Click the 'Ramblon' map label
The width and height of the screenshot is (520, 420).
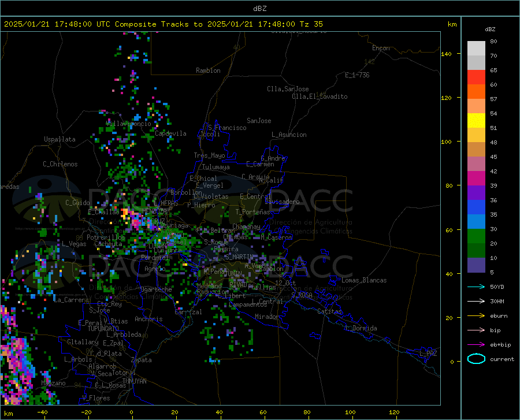208,70
